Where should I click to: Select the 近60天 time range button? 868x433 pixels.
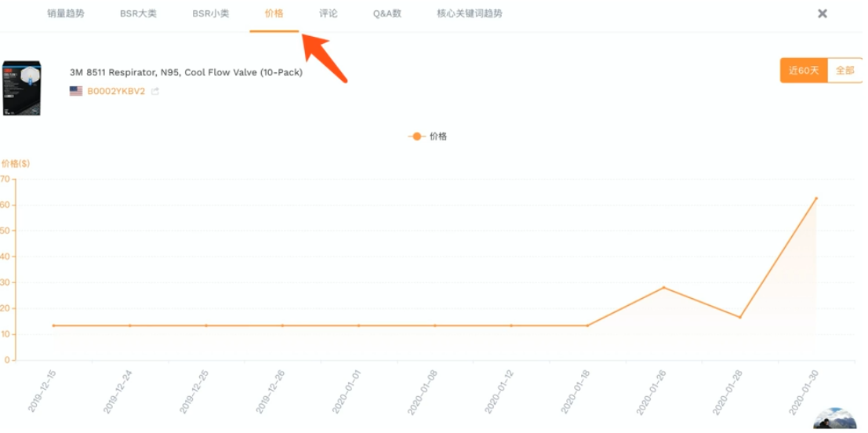(804, 71)
